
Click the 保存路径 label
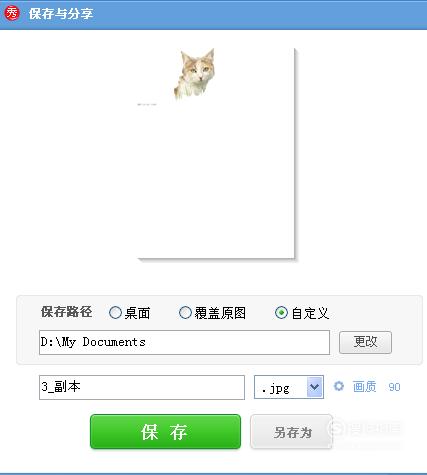click(66, 312)
